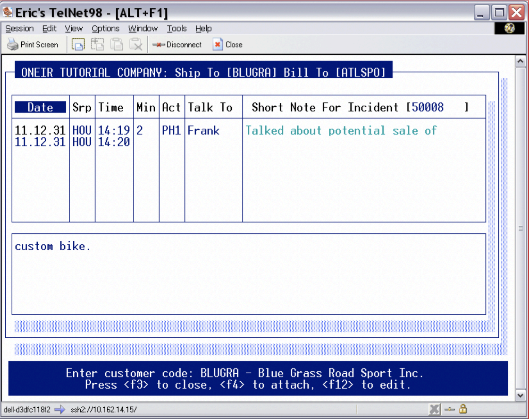Open the Help menu
529x420 pixels.
203,28
